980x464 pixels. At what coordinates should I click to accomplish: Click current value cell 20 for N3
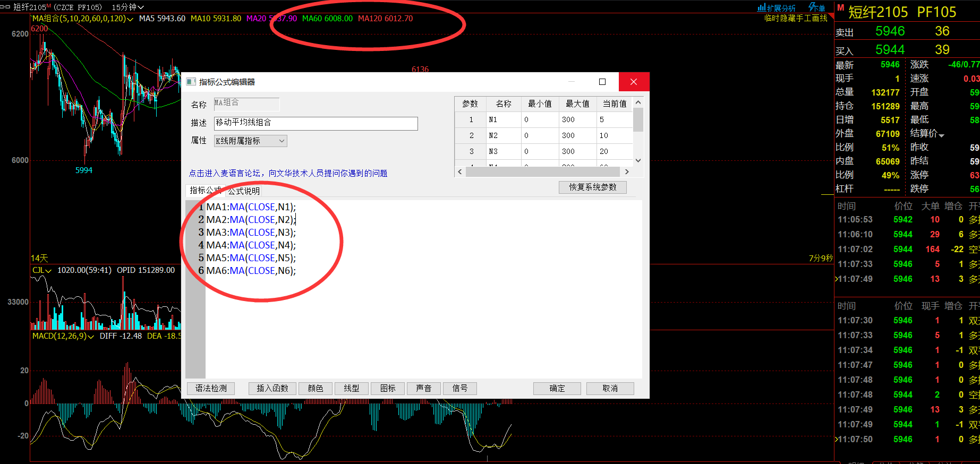click(615, 152)
